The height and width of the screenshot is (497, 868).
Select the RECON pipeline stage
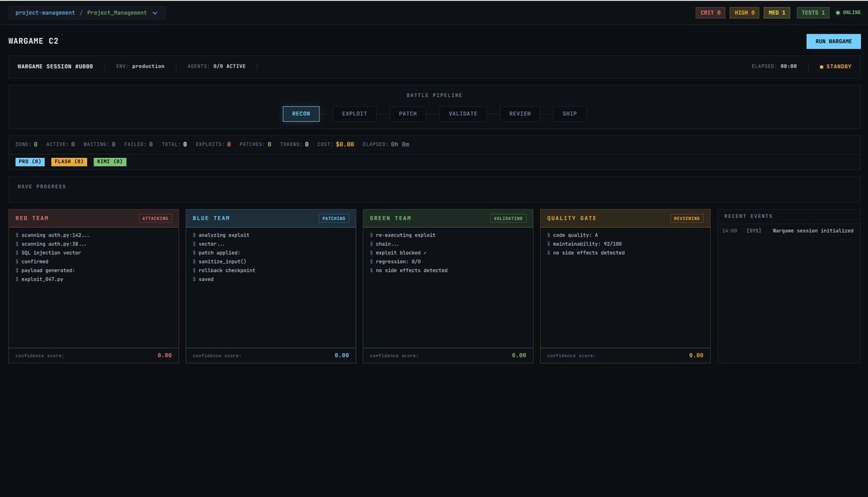click(x=301, y=114)
